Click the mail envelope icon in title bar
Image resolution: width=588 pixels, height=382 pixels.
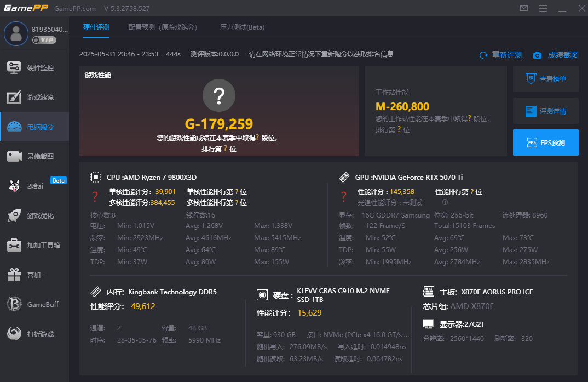click(x=524, y=8)
